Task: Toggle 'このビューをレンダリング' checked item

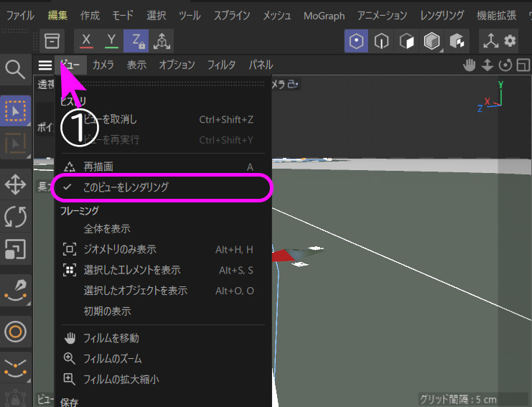Action: tap(126, 187)
